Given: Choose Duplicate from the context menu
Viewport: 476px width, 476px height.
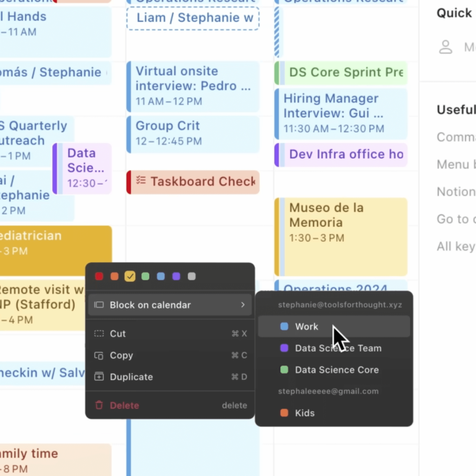Looking at the screenshot, I should point(170,377).
